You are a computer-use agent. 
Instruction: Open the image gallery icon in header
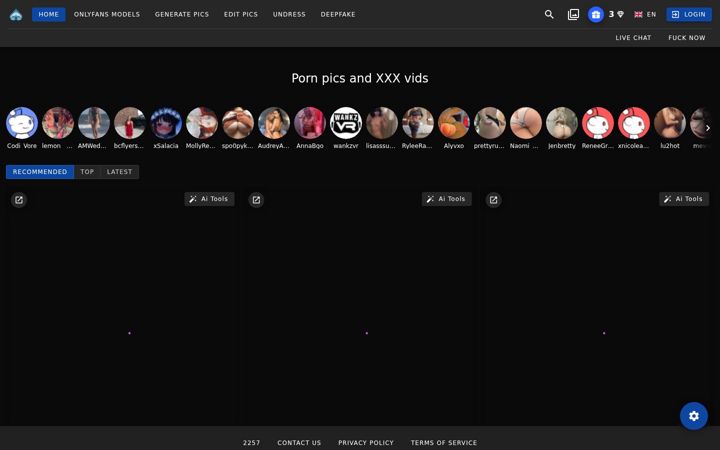tap(573, 15)
